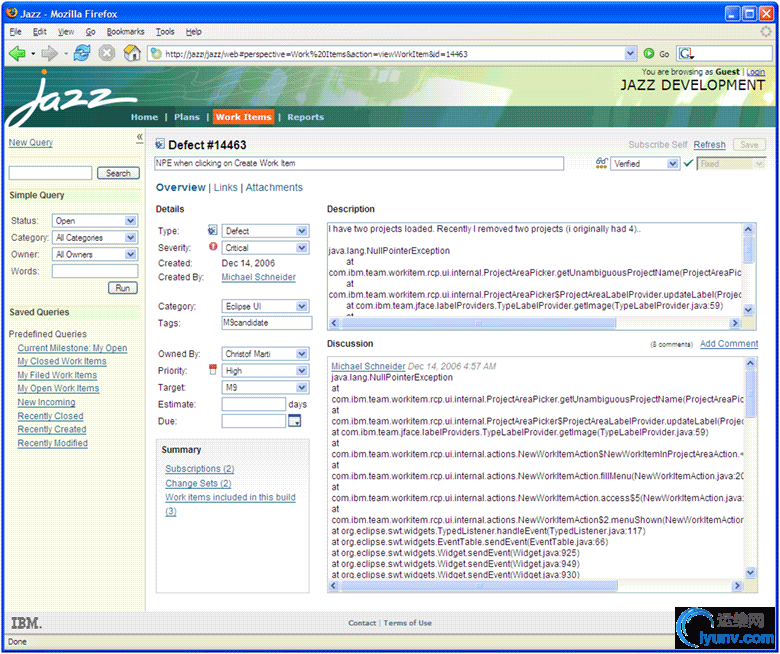Go to the Home navigation tab
This screenshot has width=780, height=654.
[x=144, y=117]
